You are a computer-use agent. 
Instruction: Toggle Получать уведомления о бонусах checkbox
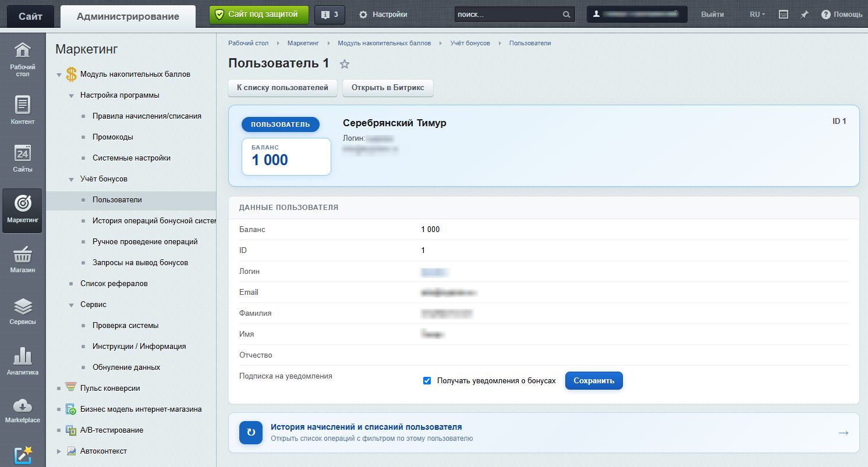tap(427, 381)
